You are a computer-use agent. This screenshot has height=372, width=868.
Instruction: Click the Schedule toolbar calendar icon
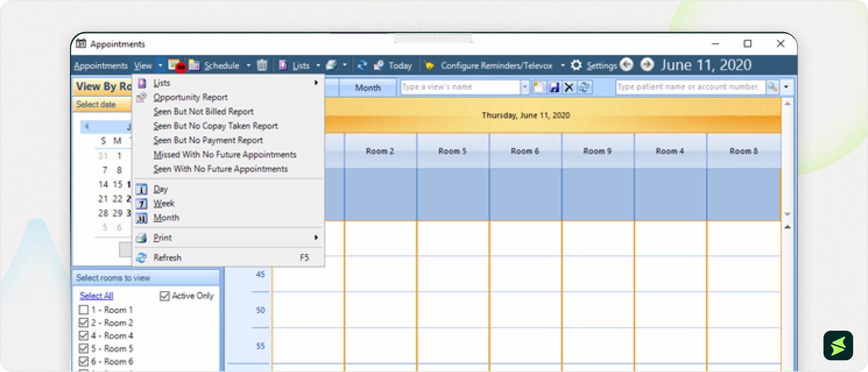[x=194, y=65]
